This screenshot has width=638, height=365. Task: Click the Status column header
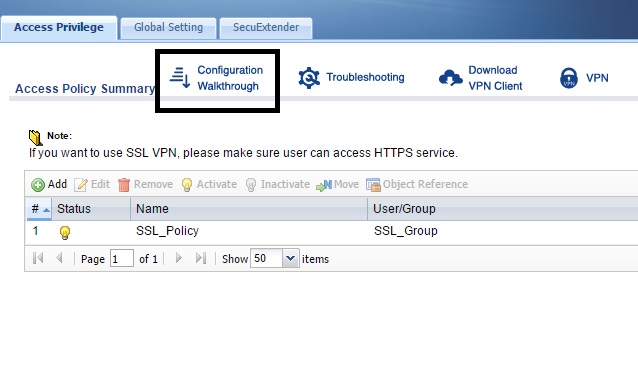pos(91,209)
